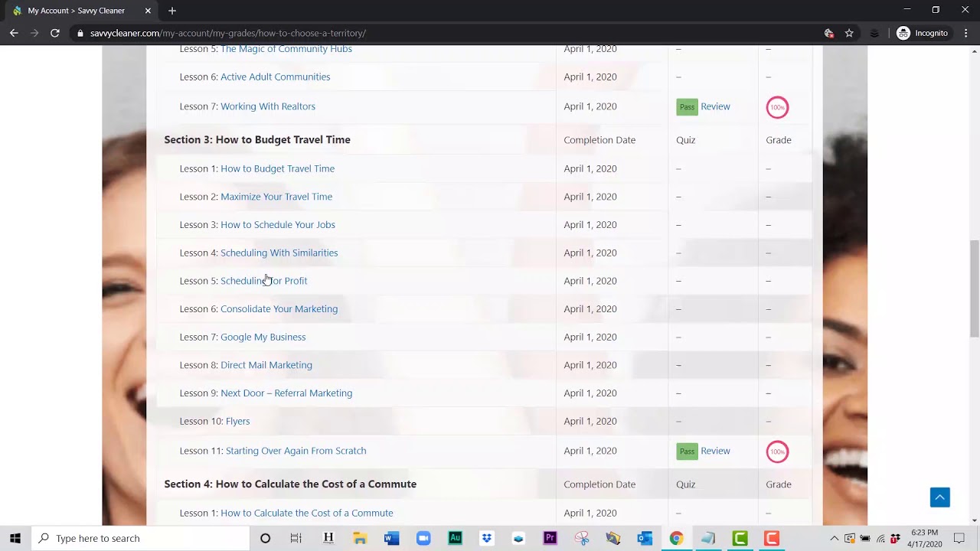Click Pass badge in Starting Over Again row
The height and width of the screenshot is (551, 980).
[x=687, y=452]
